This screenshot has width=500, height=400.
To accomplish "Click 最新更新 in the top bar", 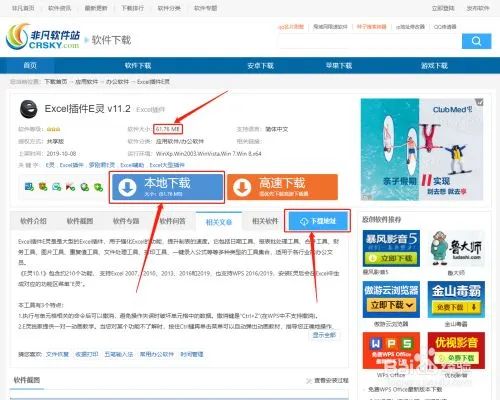I will [x=96, y=8].
